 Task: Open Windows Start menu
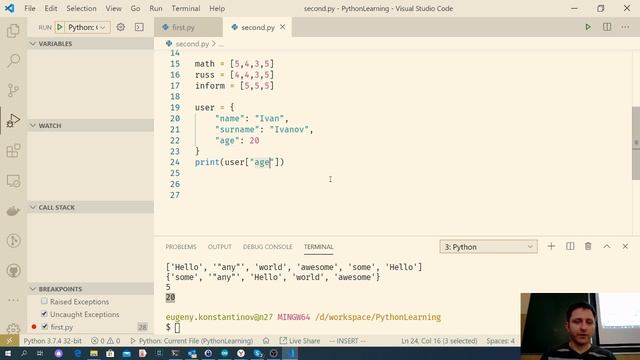pos(7,353)
